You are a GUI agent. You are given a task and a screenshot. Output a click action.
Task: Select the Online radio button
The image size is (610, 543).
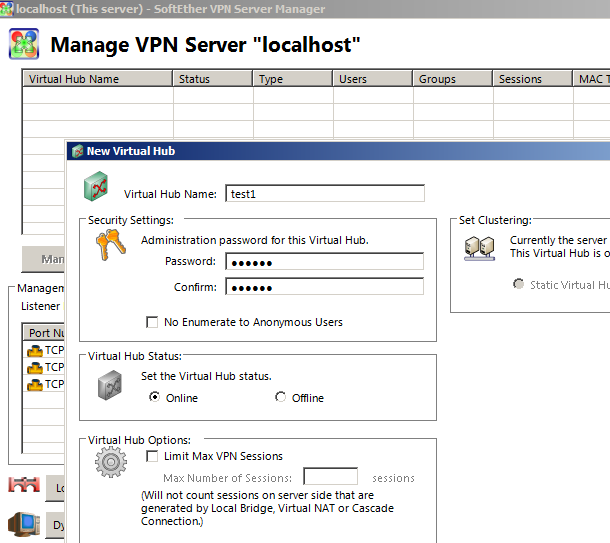pos(154,397)
